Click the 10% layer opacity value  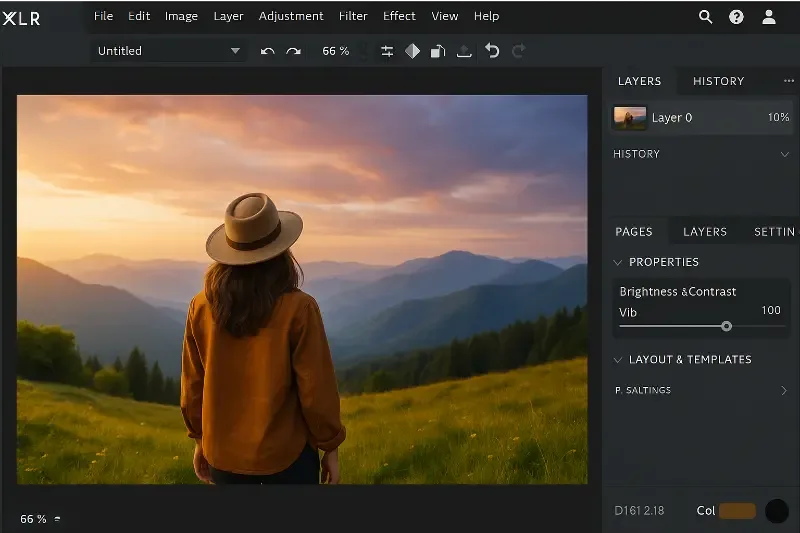pos(778,117)
